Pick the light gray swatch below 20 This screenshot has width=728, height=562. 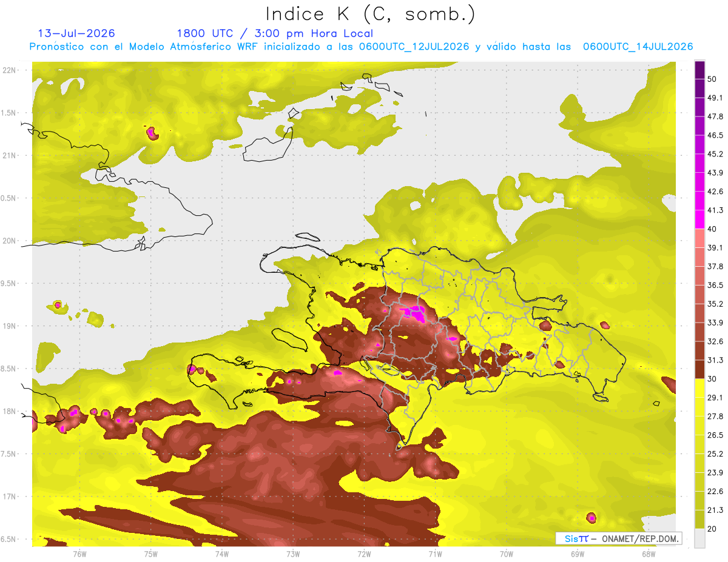tap(700, 538)
